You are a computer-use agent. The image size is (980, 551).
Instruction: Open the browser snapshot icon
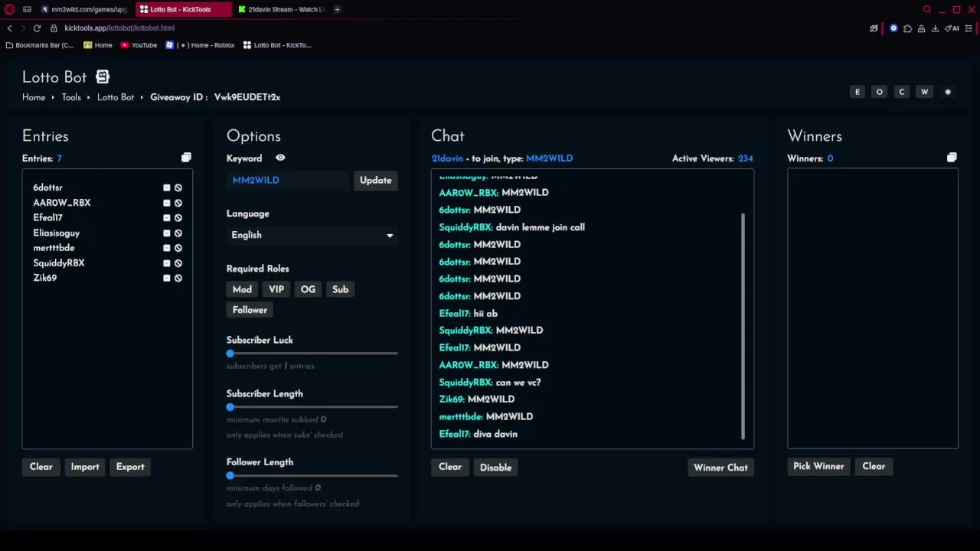click(874, 28)
